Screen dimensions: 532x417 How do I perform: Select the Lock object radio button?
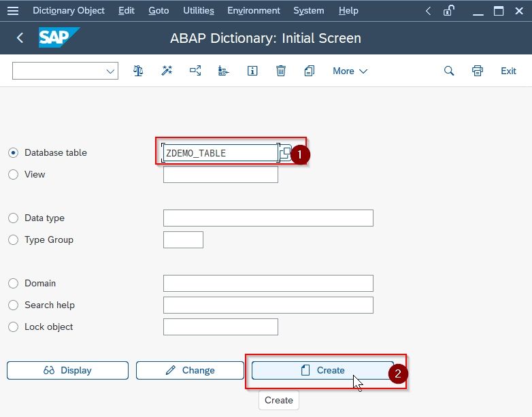coord(13,327)
